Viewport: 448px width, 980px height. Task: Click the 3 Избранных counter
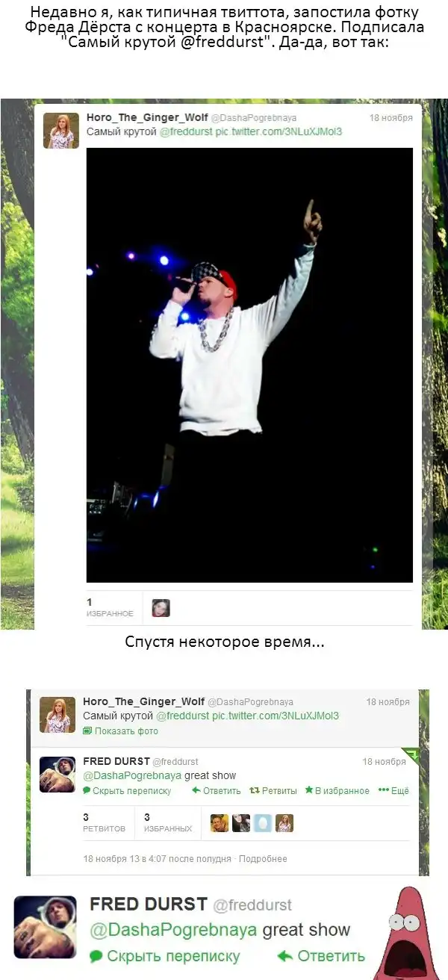(x=168, y=822)
